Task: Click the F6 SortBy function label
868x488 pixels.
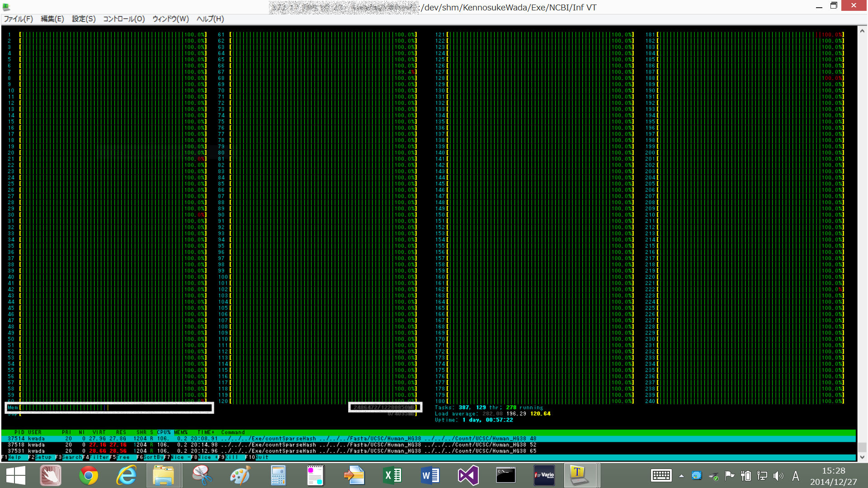Action: (x=153, y=457)
